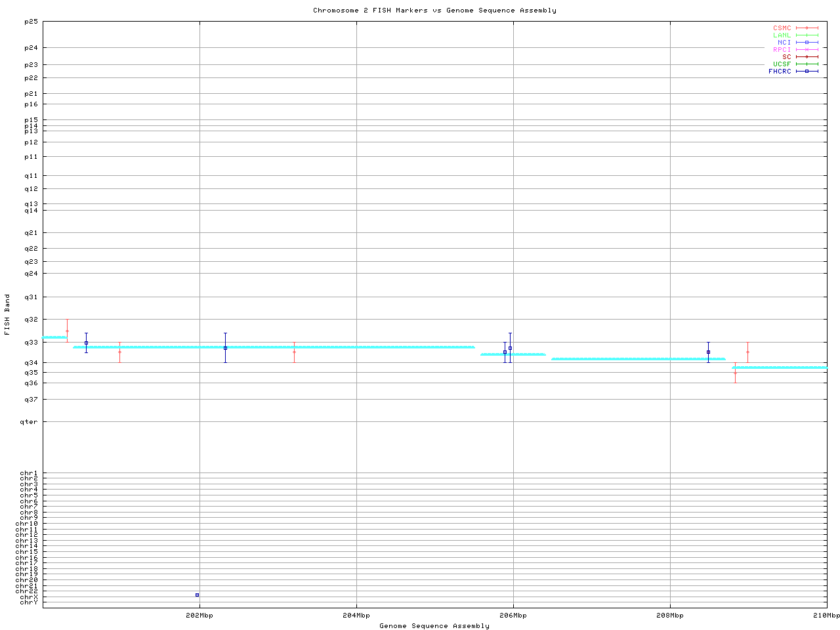The height and width of the screenshot is (630, 840).
Task: Click the RPCI magenta legend marker symbol
Action: [x=807, y=50]
